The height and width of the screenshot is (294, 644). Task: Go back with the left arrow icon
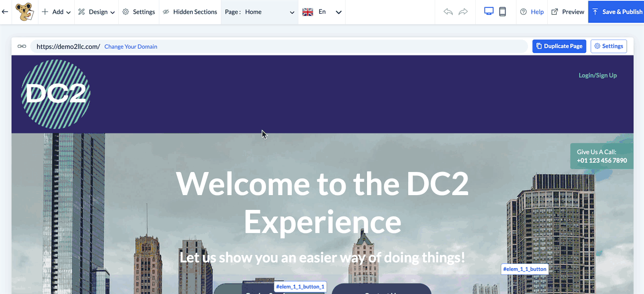coord(5,12)
